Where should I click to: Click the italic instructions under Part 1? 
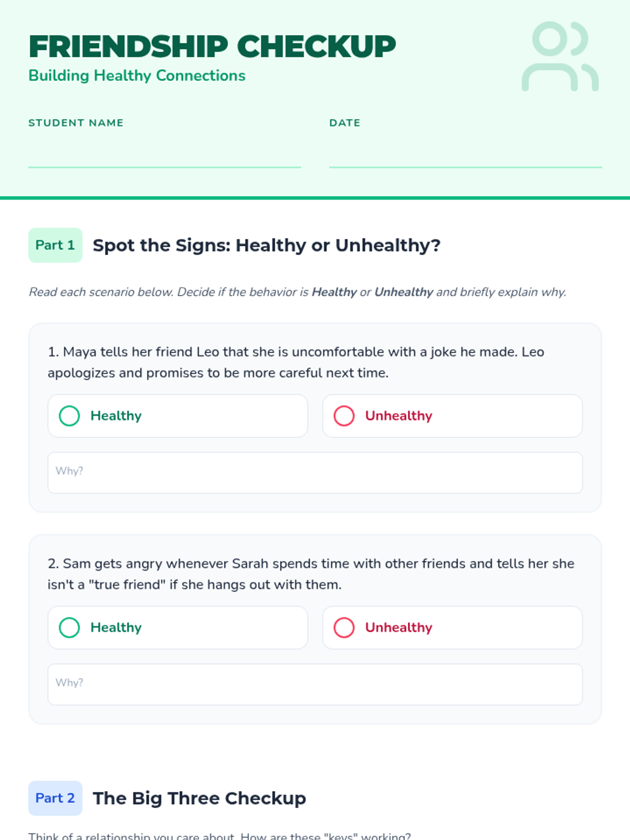click(298, 292)
